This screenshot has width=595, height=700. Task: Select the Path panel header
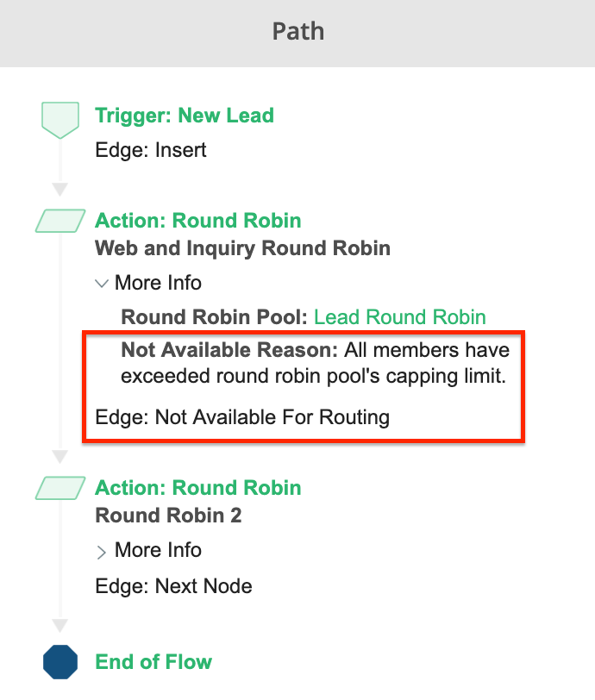click(x=297, y=33)
